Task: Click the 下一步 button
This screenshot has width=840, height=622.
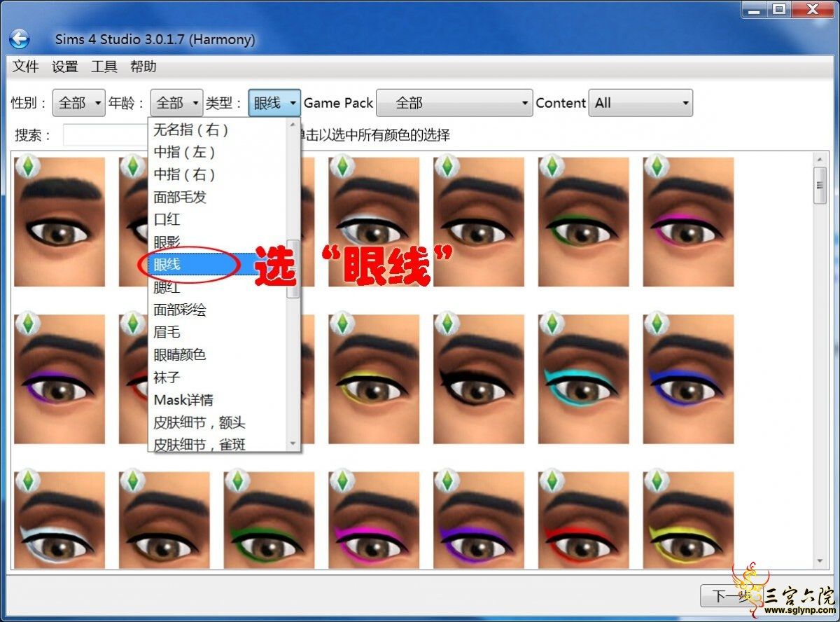Action: click(732, 595)
